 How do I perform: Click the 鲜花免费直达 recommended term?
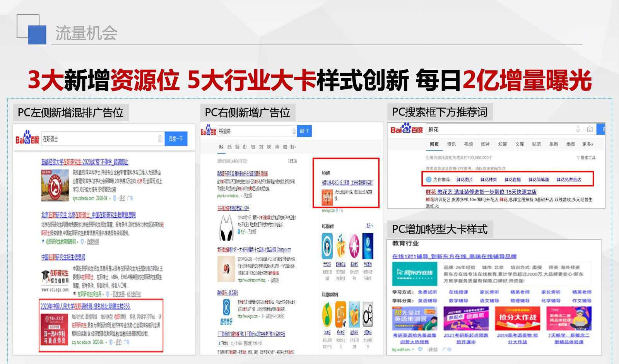click(x=569, y=179)
